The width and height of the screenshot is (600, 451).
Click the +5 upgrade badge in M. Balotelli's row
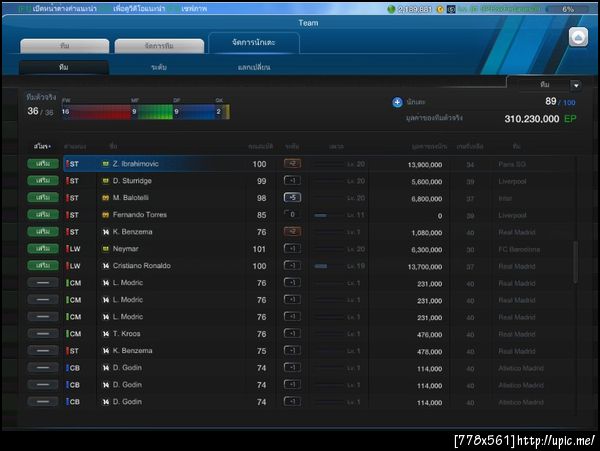[x=292, y=198]
